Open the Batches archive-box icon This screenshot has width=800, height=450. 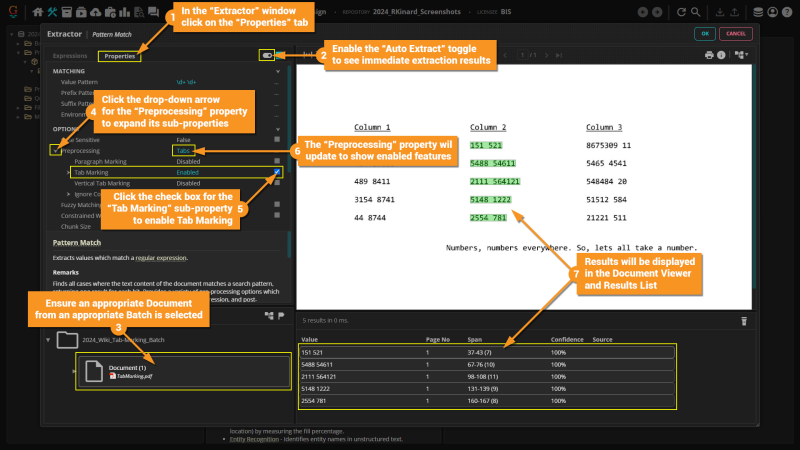coord(67,12)
